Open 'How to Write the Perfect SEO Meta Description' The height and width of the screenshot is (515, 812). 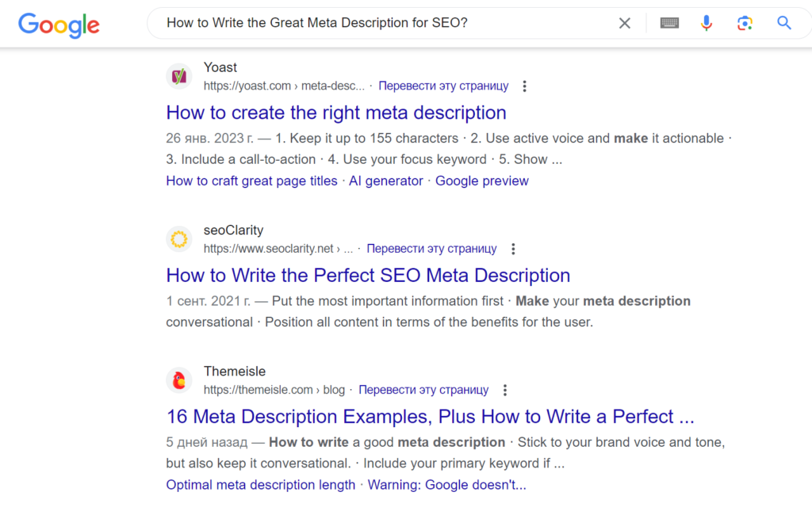[368, 276]
